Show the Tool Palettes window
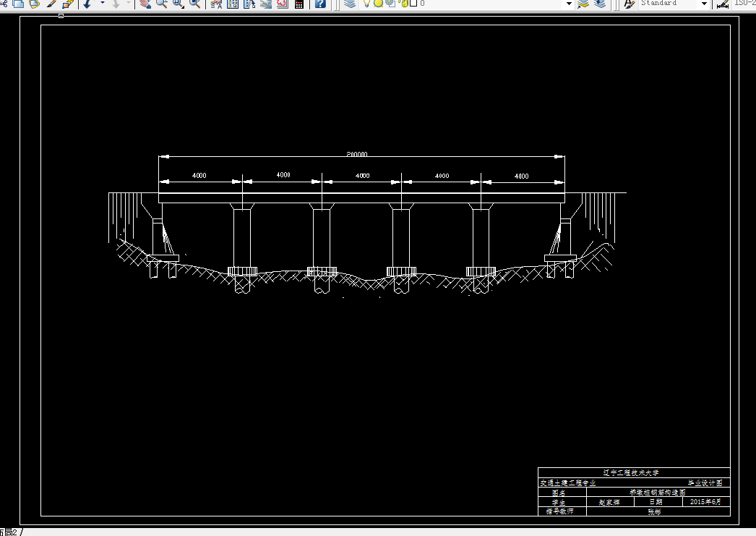 click(x=249, y=4)
